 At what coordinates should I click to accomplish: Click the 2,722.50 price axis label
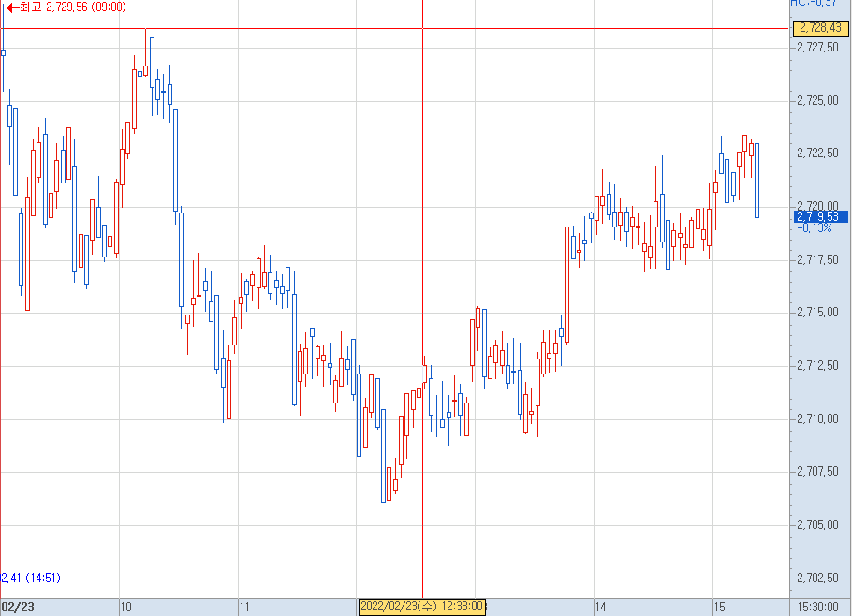point(817,154)
